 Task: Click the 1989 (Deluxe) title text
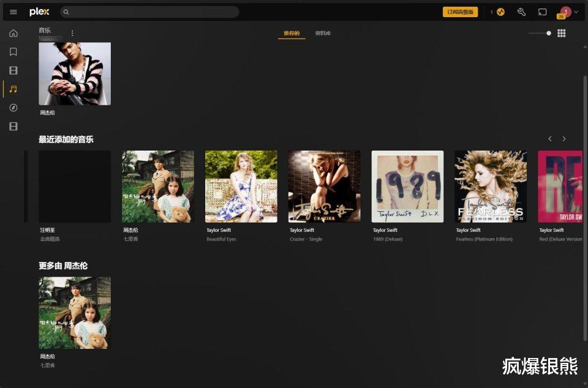[x=388, y=239]
